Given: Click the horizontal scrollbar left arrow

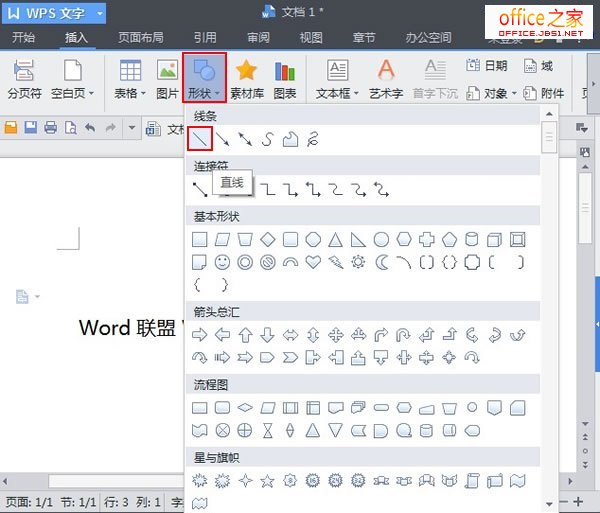Looking at the screenshot, I should pyautogui.click(x=5, y=481).
